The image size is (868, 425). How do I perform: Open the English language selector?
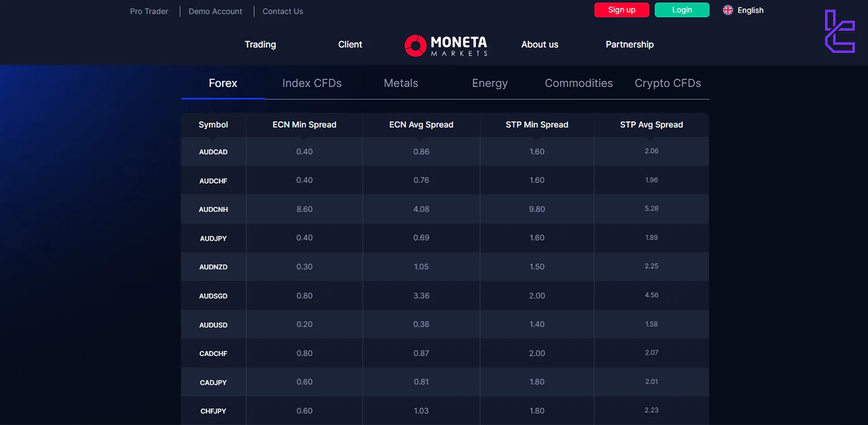click(x=743, y=10)
